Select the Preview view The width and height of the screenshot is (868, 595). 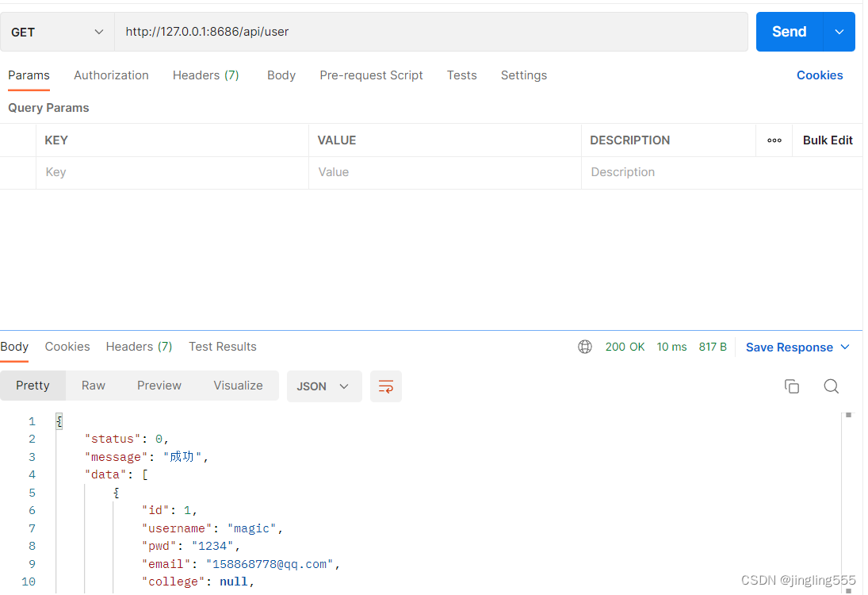pos(159,386)
